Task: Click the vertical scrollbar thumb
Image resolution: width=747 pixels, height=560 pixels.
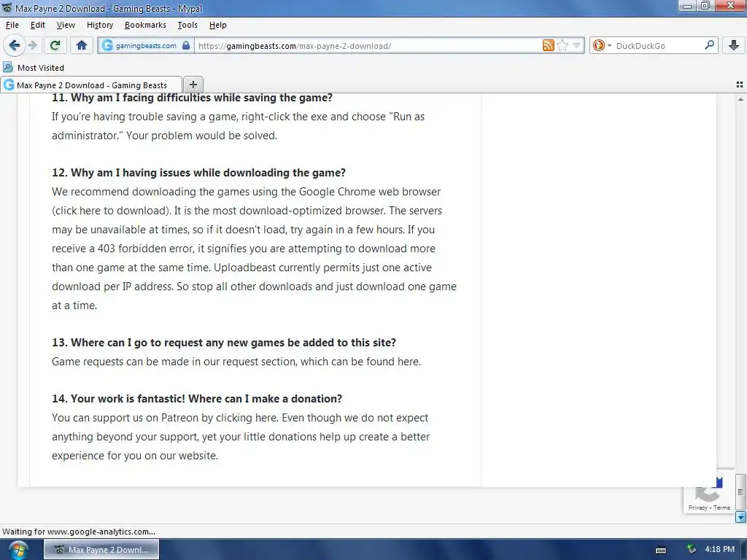Action: (740, 492)
